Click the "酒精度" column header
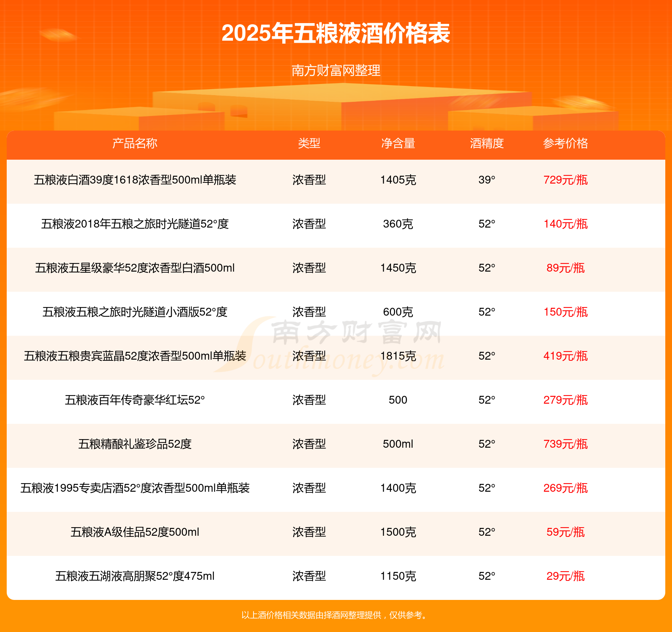The width and height of the screenshot is (672, 632). pos(487,143)
